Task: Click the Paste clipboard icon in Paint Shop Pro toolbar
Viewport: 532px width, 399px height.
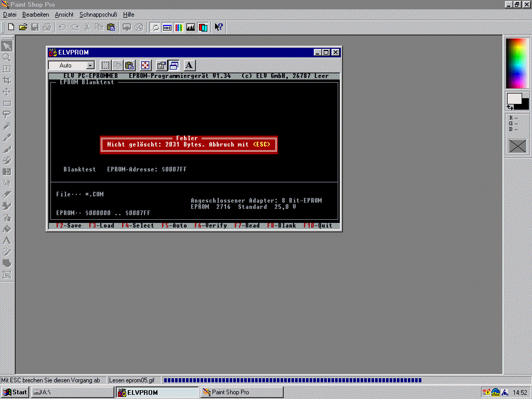Action: click(x=111, y=27)
